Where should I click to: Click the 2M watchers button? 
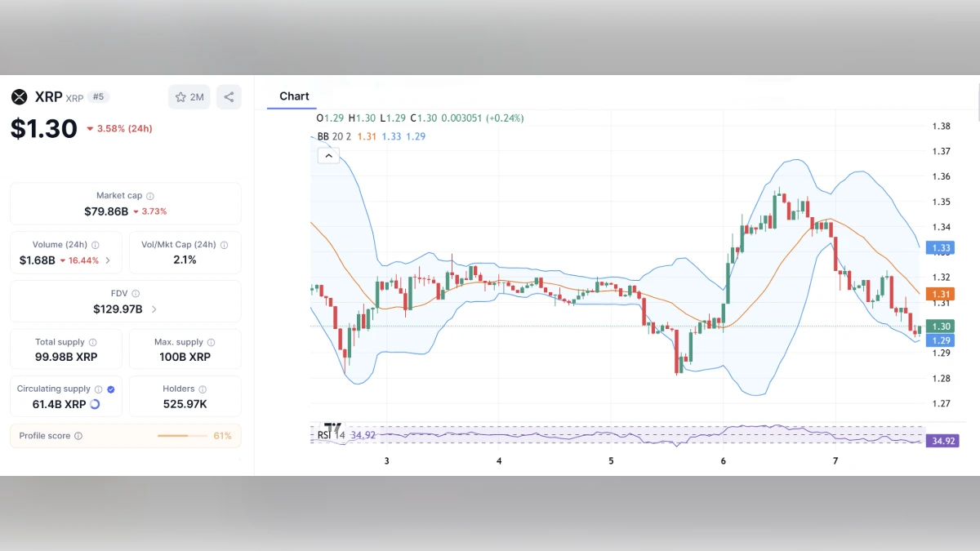pyautogui.click(x=189, y=96)
